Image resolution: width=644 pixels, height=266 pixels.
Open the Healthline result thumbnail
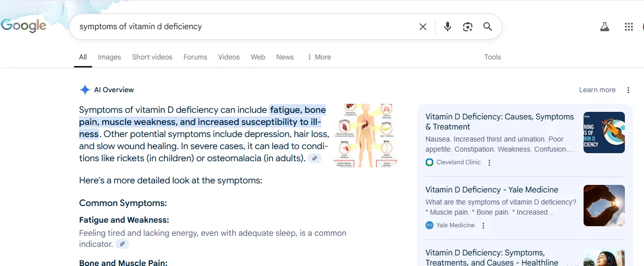(x=604, y=257)
